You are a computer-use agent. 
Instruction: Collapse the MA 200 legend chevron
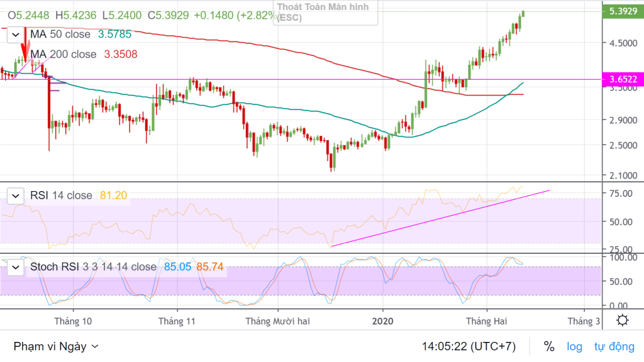click(x=16, y=55)
